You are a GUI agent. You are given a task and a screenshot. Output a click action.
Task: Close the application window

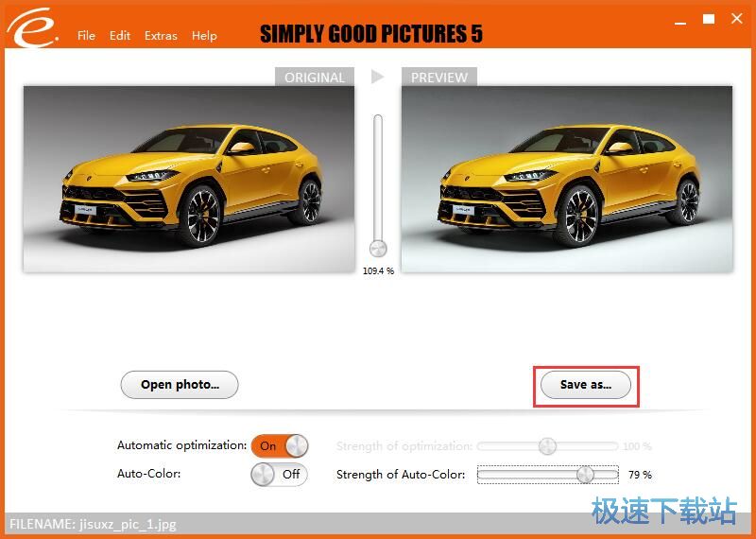[x=737, y=19]
